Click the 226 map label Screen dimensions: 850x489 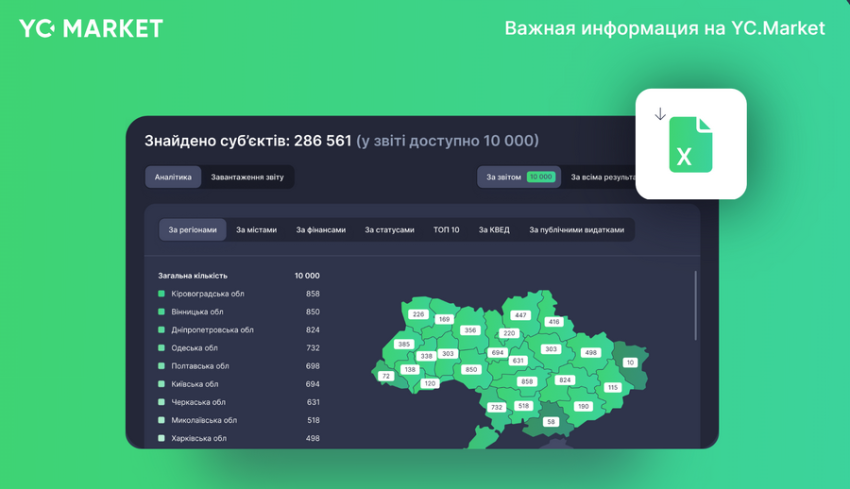tap(418, 314)
